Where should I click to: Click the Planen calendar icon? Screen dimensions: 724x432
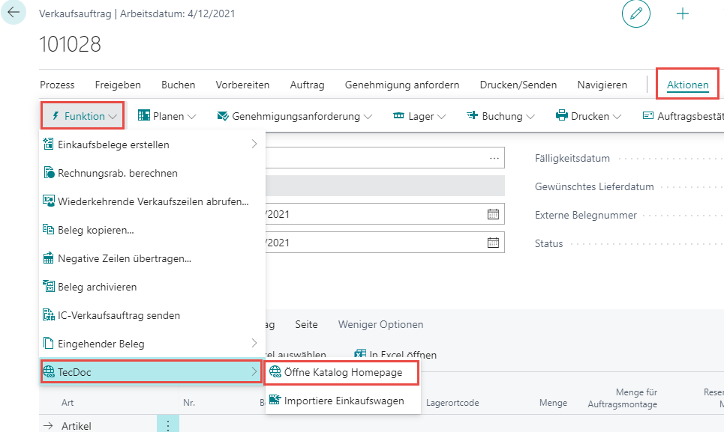point(144,115)
